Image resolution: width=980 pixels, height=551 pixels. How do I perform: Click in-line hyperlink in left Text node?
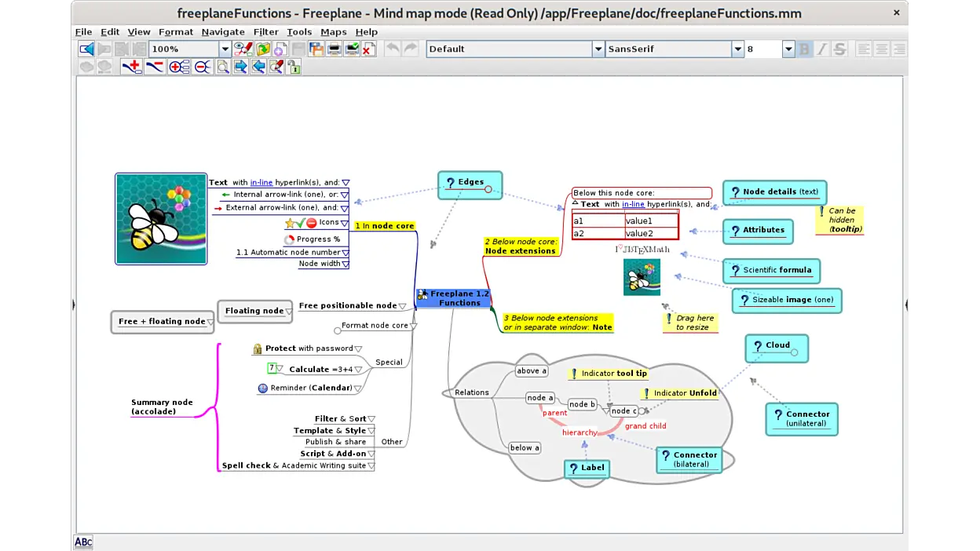(x=261, y=182)
